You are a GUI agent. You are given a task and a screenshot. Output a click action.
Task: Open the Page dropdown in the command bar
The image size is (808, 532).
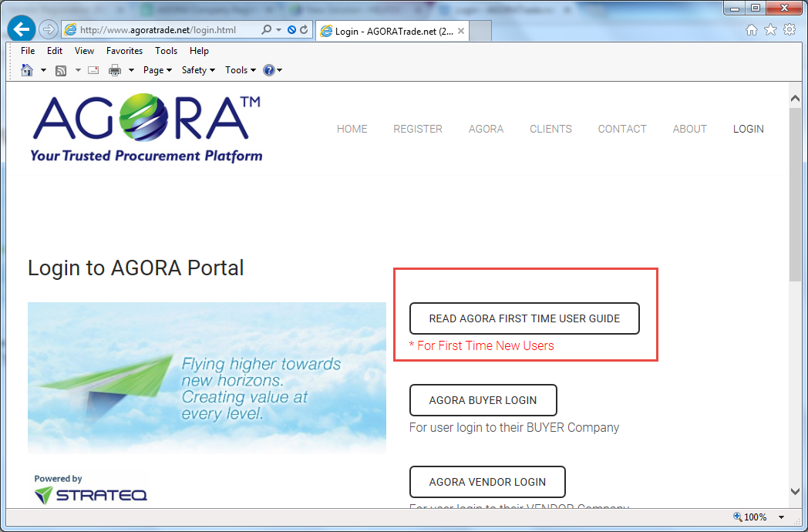pos(158,70)
